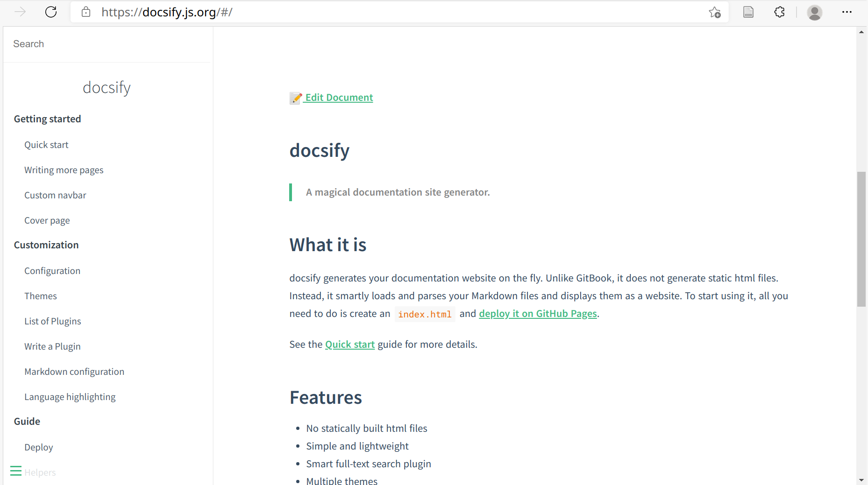This screenshot has width=868, height=485.
Task: Click 'Simple and lightweight' bullet
Action: click(x=357, y=446)
